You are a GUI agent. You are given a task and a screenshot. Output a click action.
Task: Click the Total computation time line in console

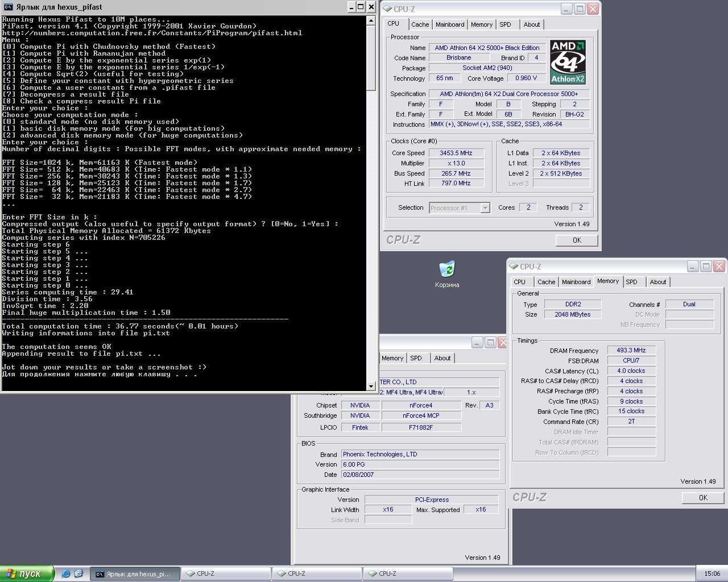point(120,326)
